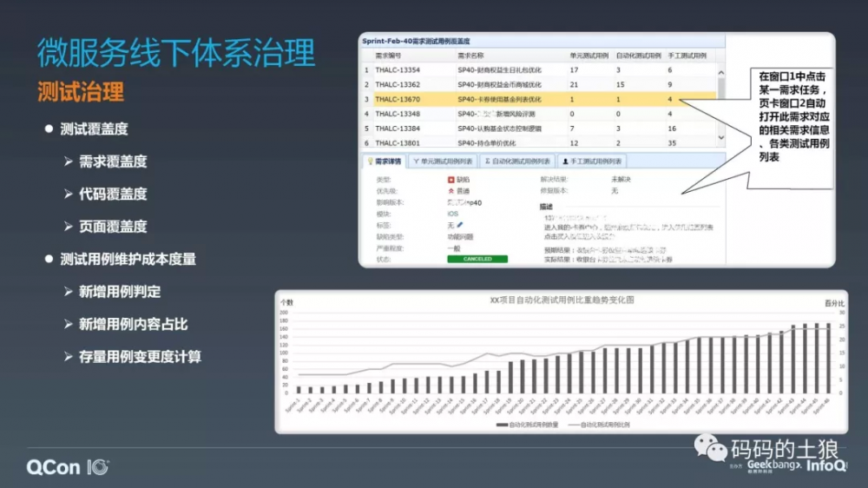The height and width of the screenshot is (488, 868).
Task: Click the bullet 代码覆盖度
Action: click(x=113, y=195)
